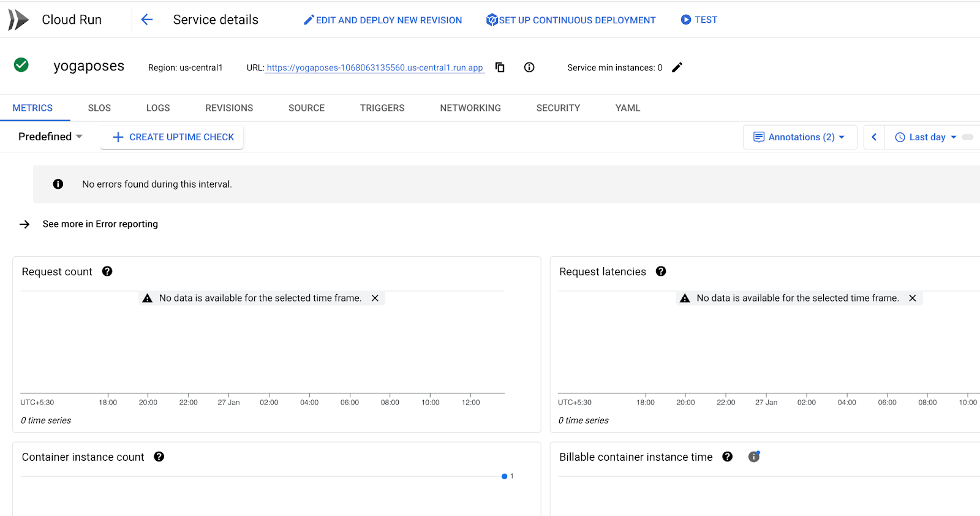The height and width of the screenshot is (516, 980).
Task: Dismiss Request latencies no data warning
Action: [x=913, y=298]
